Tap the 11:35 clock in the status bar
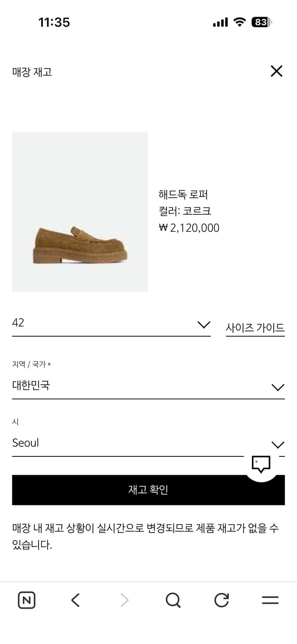Screen dimensions: 297x644 [54, 22]
